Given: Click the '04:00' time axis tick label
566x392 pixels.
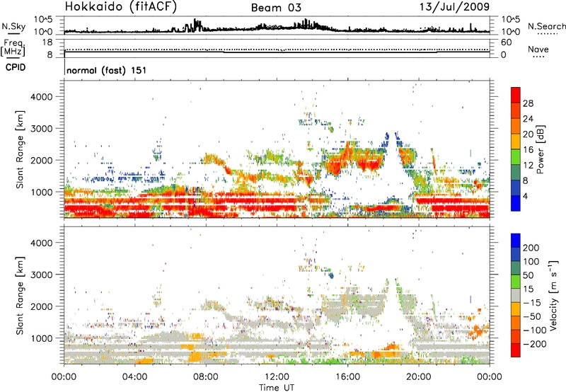Looking at the screenshot, I should pos(134,377).
